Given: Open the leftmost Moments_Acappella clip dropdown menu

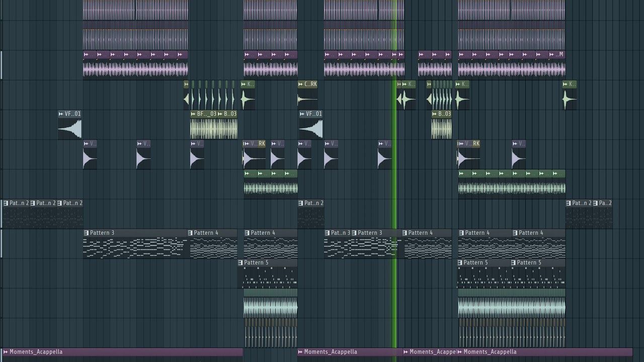Looking at the screenshot, I should pyautogui.click(x=6, y=352).
